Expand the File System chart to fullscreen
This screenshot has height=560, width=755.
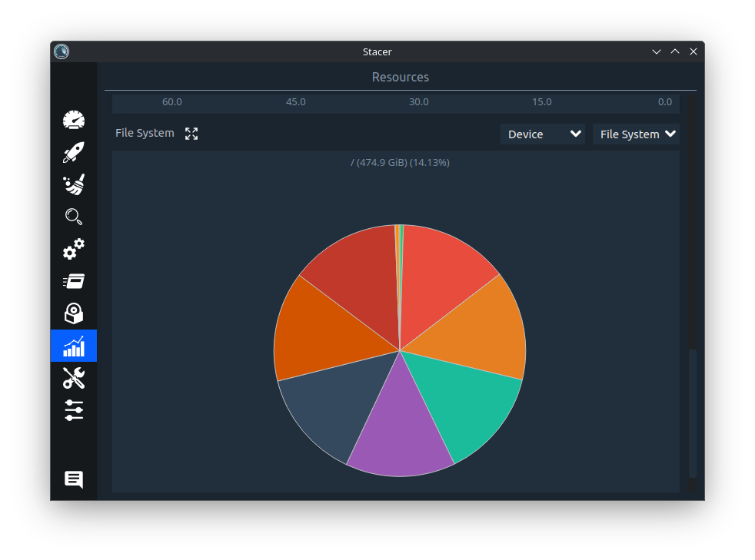[x=191, y=134]
